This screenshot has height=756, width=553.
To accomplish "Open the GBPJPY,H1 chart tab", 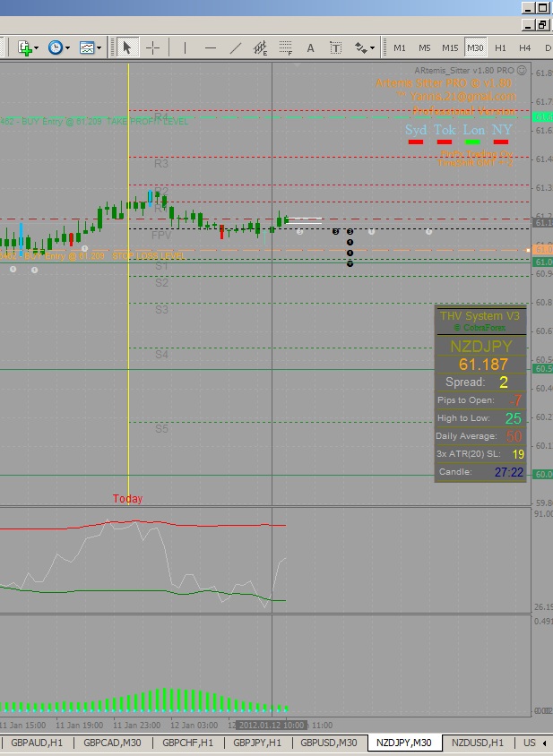I will [257, 743].
